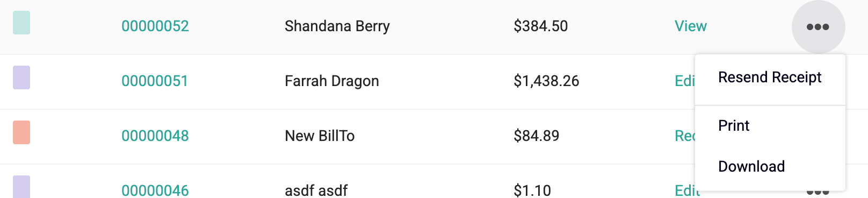Open invoice number 00000051
The width and height of the screenshot is (868, 198).
(155, 81)
